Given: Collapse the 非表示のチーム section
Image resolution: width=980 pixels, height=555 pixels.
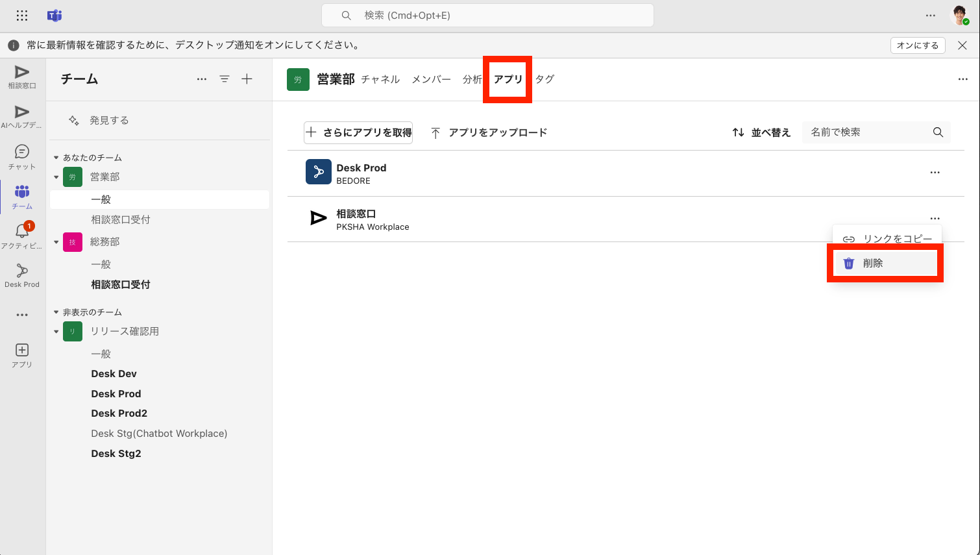Looking at the screenshot, I should pyautogui.click(x=56, y=312).
